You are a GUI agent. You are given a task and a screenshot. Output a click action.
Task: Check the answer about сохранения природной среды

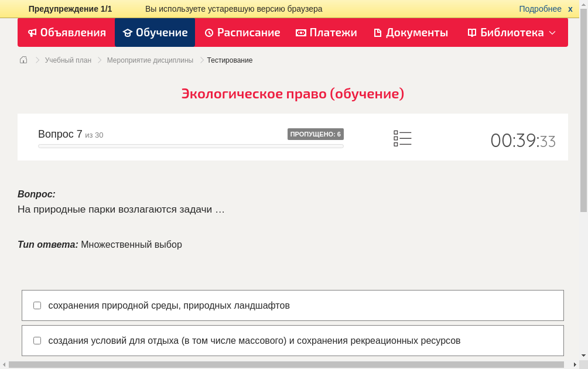pyautogui.click(x=37, y=305)
